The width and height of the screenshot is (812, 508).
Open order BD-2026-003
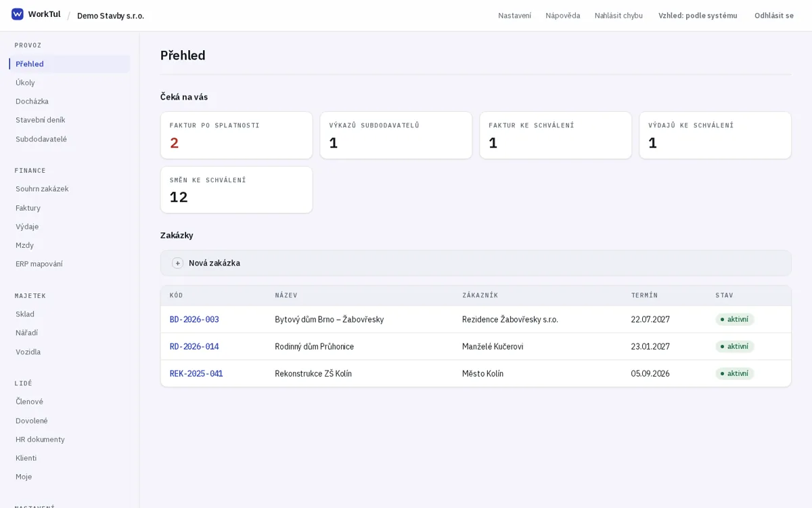pos(194,320)
